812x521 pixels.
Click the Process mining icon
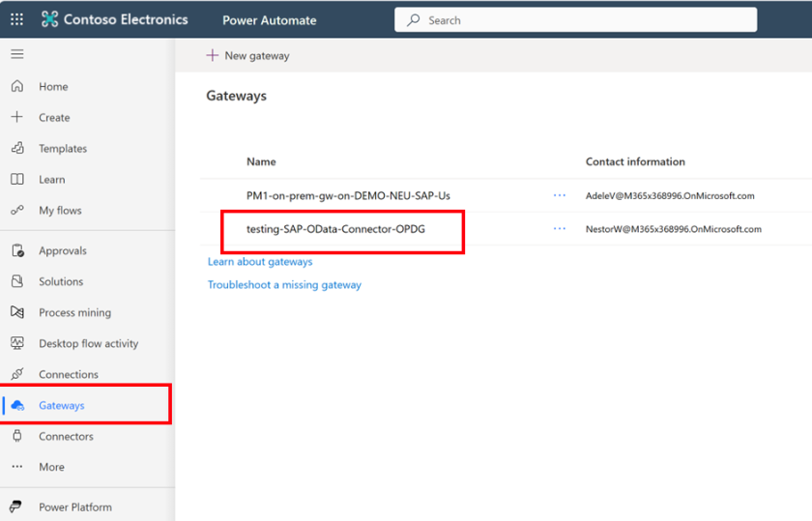coord(16,313)
